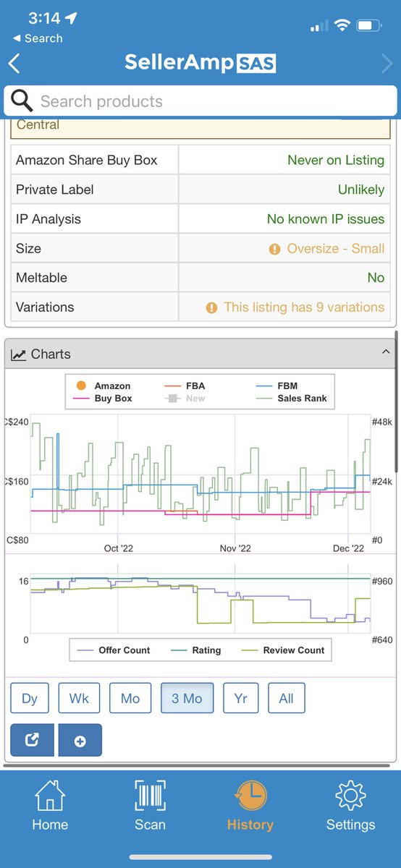This screenshot has height=868, width=401.
Task: Select the Yr chart range
Action: pos(241,698)
